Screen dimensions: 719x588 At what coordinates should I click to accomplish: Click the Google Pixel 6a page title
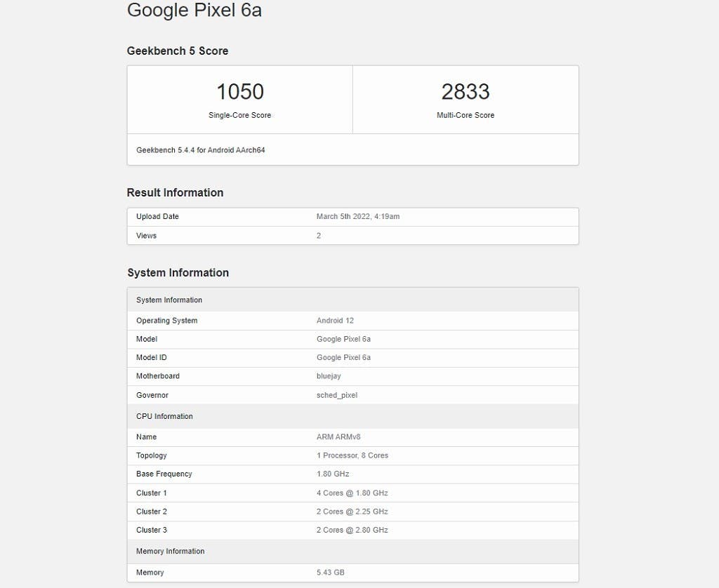coord(194,11)
